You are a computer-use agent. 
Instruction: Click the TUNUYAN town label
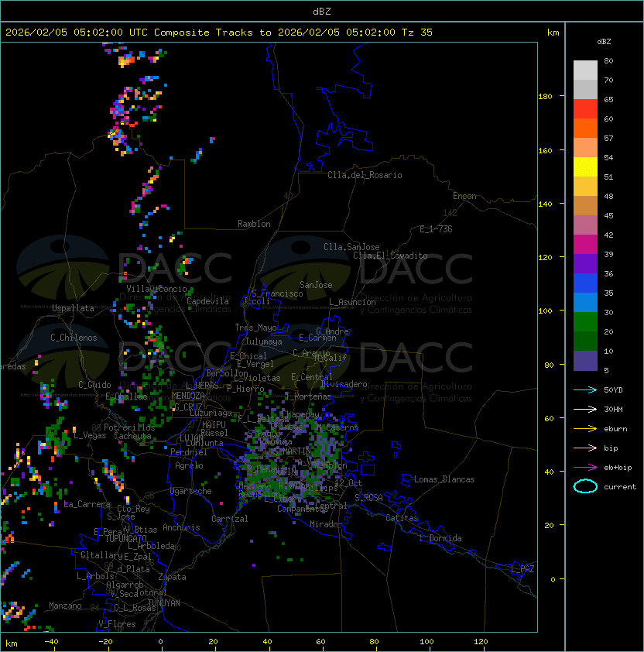[163, 602]
